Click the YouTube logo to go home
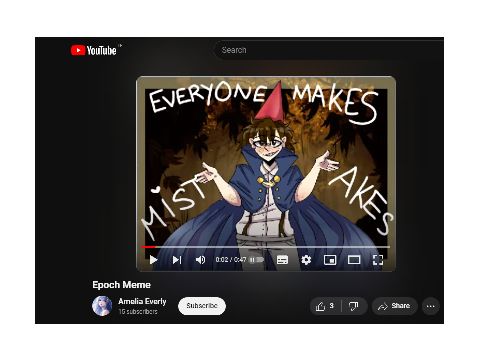 click(94, 50)
